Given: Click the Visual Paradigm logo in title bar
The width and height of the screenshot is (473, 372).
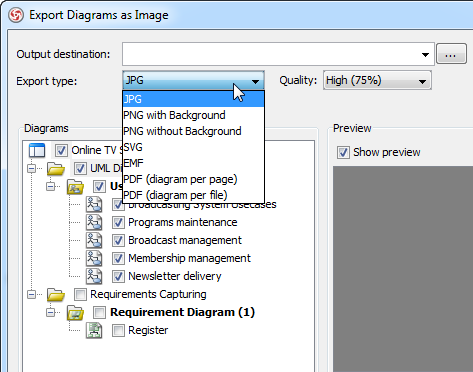Looking at the screenshot, I should click(x=16, y=15).
